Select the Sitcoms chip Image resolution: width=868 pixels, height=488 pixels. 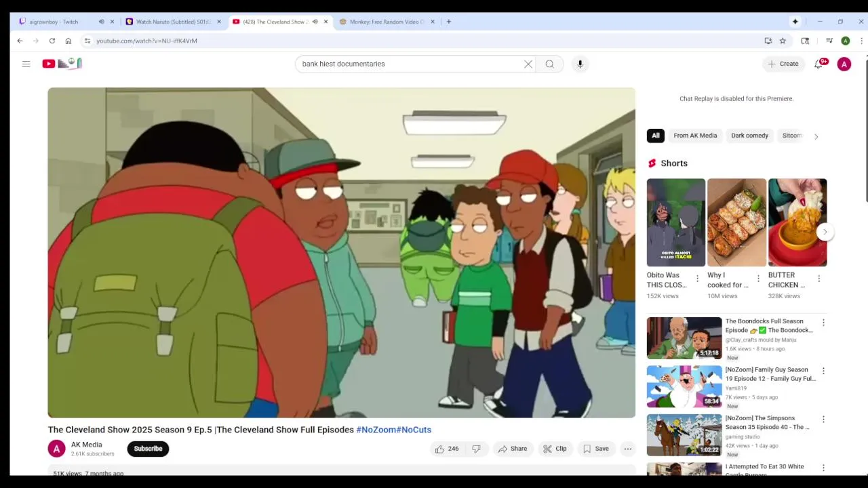pos(791,136)
